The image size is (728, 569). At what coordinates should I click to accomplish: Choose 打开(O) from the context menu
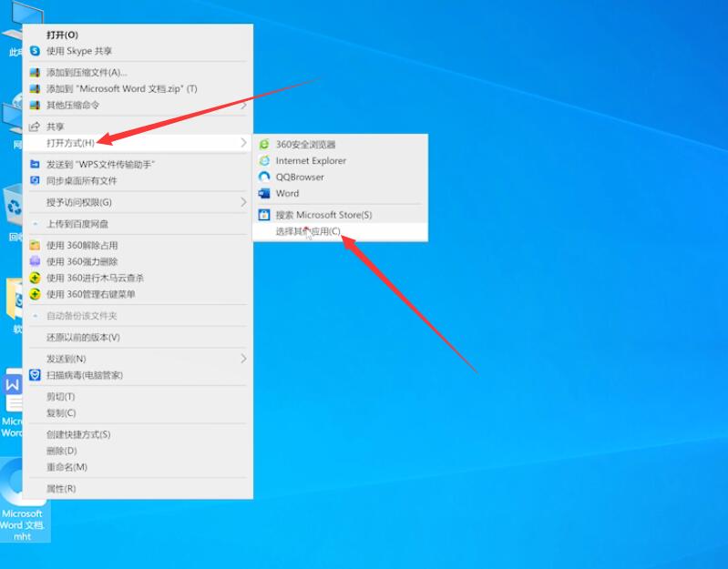pos(138,35)
